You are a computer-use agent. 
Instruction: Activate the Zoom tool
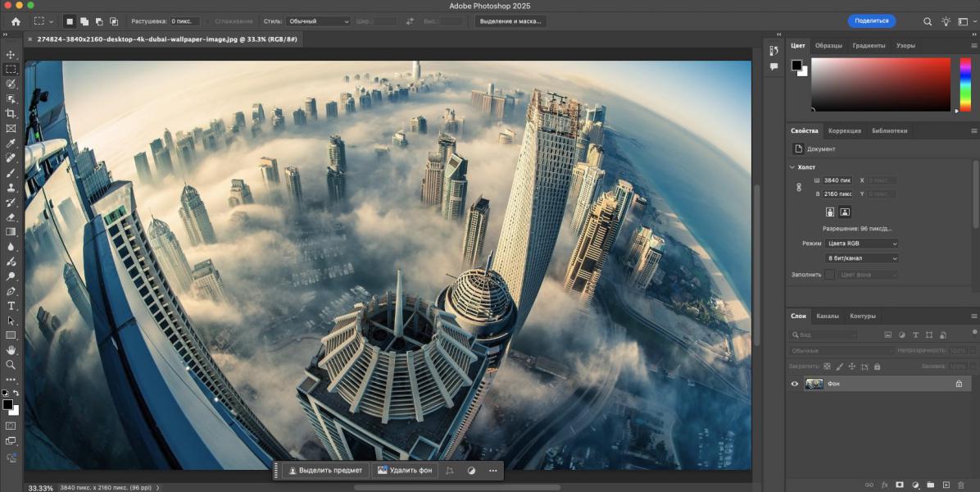click(x=11, y=365)
